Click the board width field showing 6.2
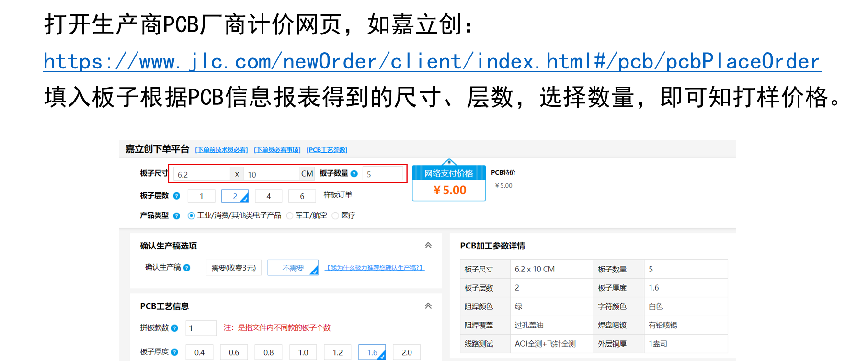 point(202,174)
